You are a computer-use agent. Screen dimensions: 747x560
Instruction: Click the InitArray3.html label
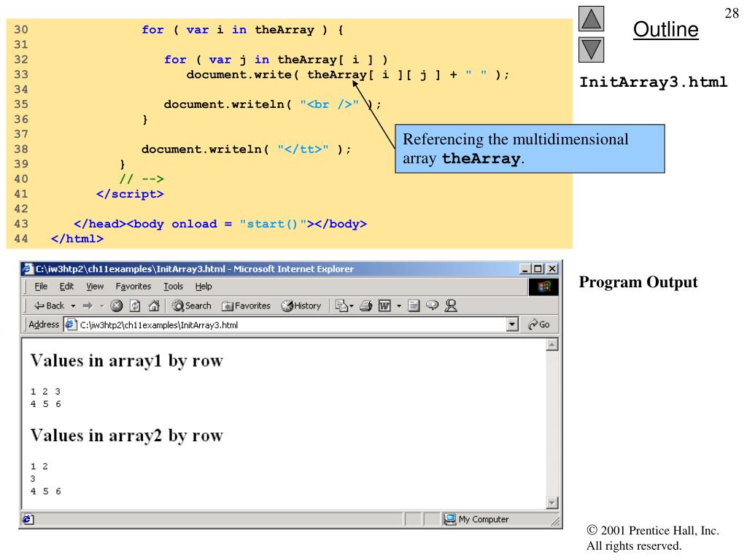click(653, 82)
